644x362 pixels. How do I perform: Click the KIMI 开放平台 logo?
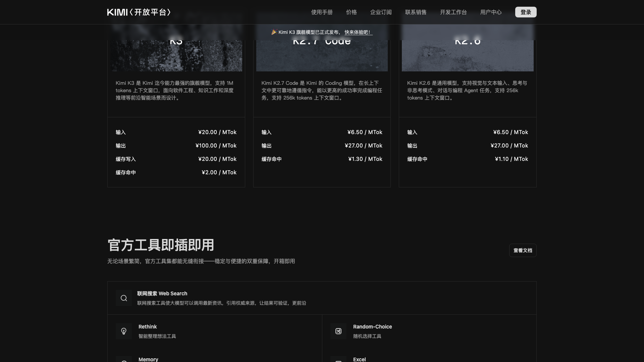click(139, 12)
